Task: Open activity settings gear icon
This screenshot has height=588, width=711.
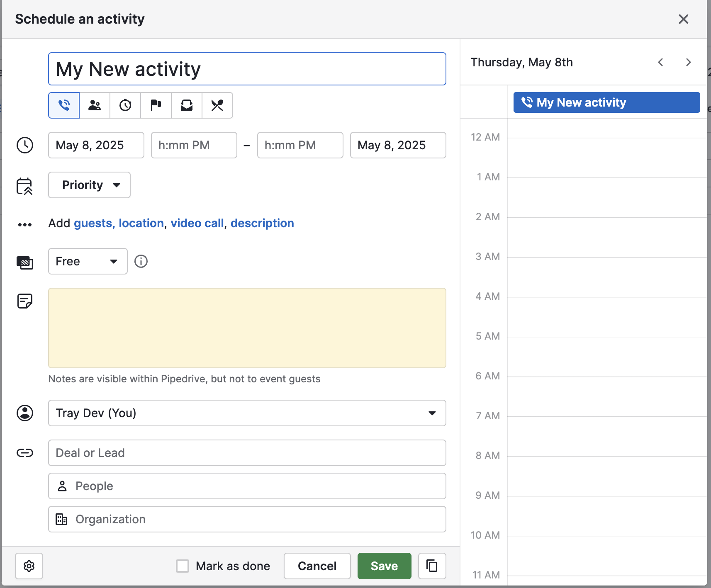Action: tap(29, 566)
